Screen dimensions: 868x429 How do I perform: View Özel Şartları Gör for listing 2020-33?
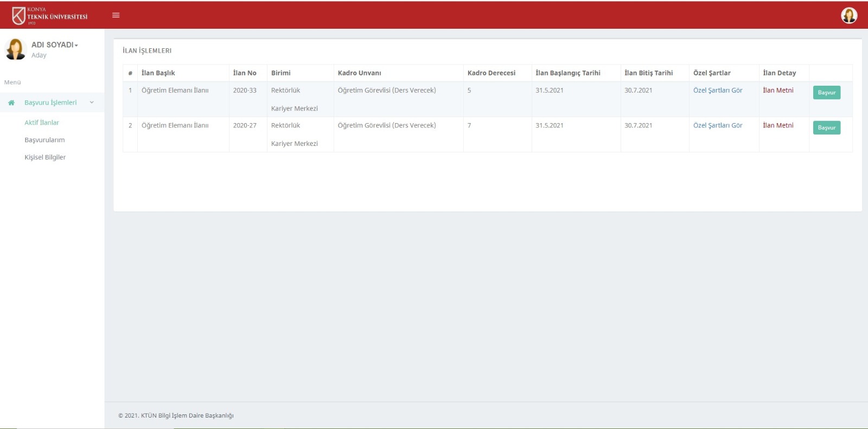point(717,91)
